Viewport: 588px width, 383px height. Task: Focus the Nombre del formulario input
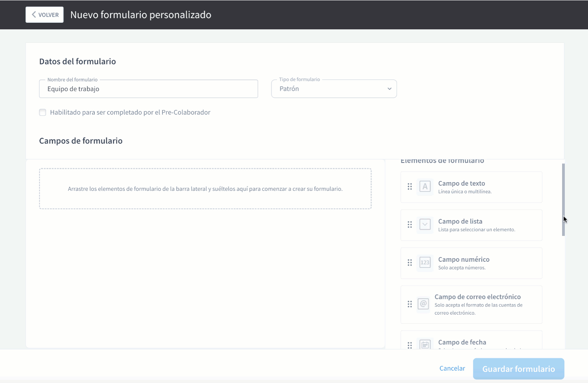[x=148, y=89]
